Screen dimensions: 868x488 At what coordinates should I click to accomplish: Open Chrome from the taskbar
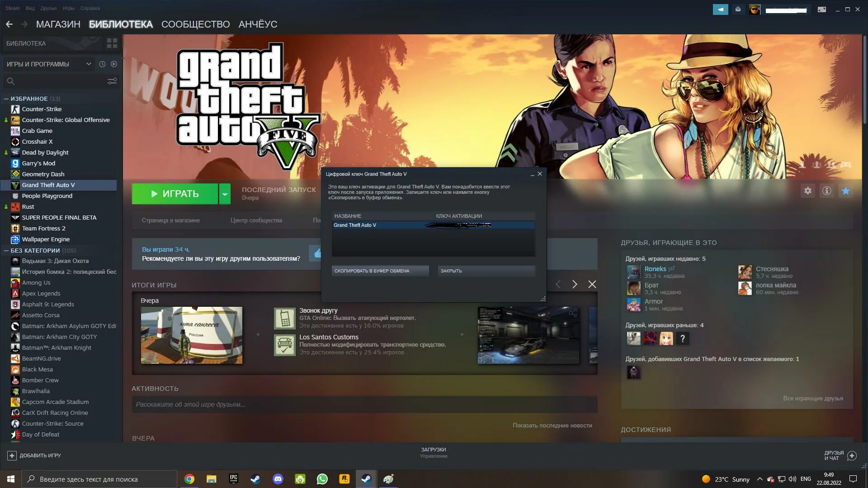tap(189, 479)
